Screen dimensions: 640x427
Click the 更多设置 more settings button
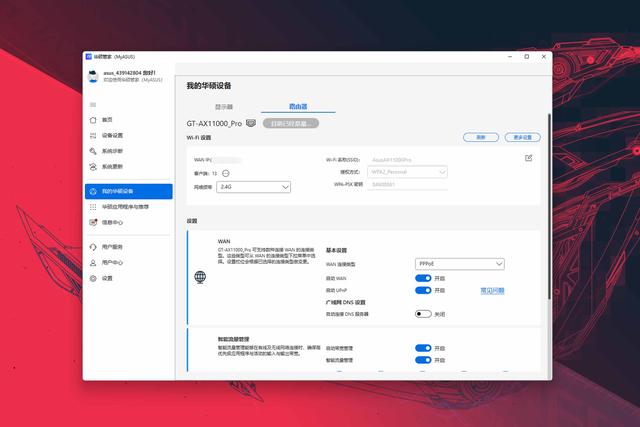tap(522, 137)
